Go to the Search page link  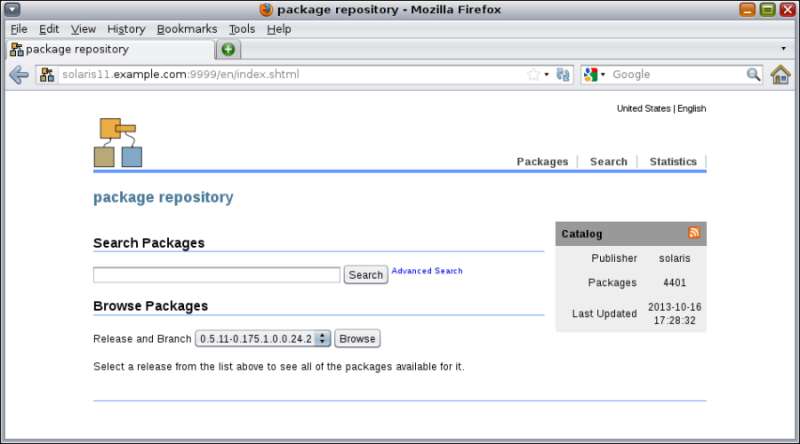(x=608, y=161)
